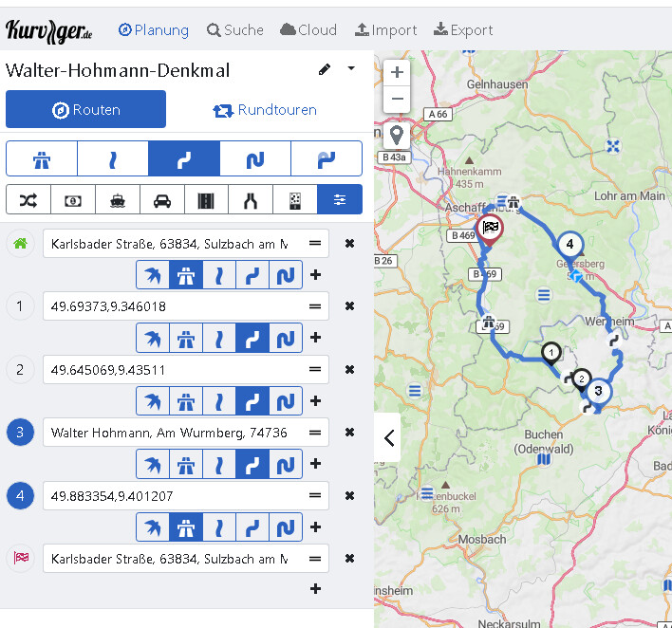672x628 pixels.
Task: Open the Rundtouren tab
Action: tap(265, 110)
